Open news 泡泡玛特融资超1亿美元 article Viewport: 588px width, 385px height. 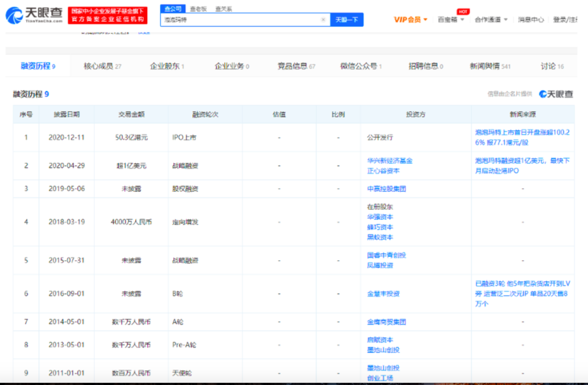pyautogui.click(x=522, y=166)
